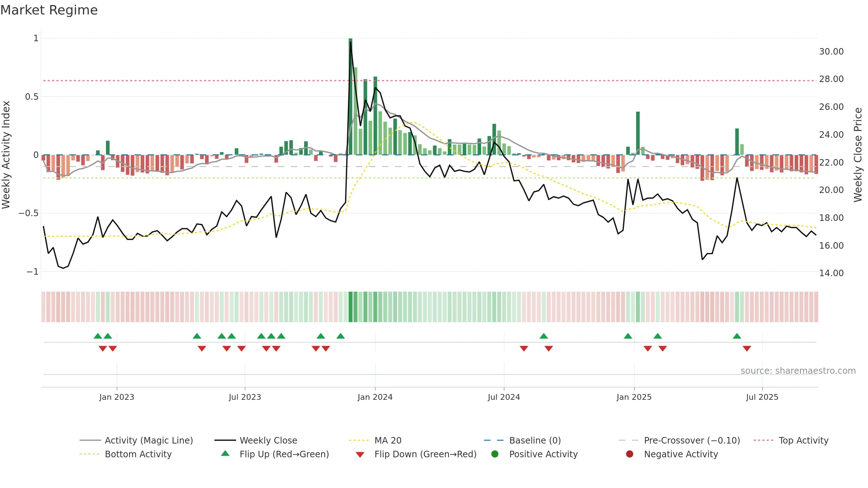Click the 28.00 price axis label
The width and height of the screenshot is (868, 488).
(831, 79)
